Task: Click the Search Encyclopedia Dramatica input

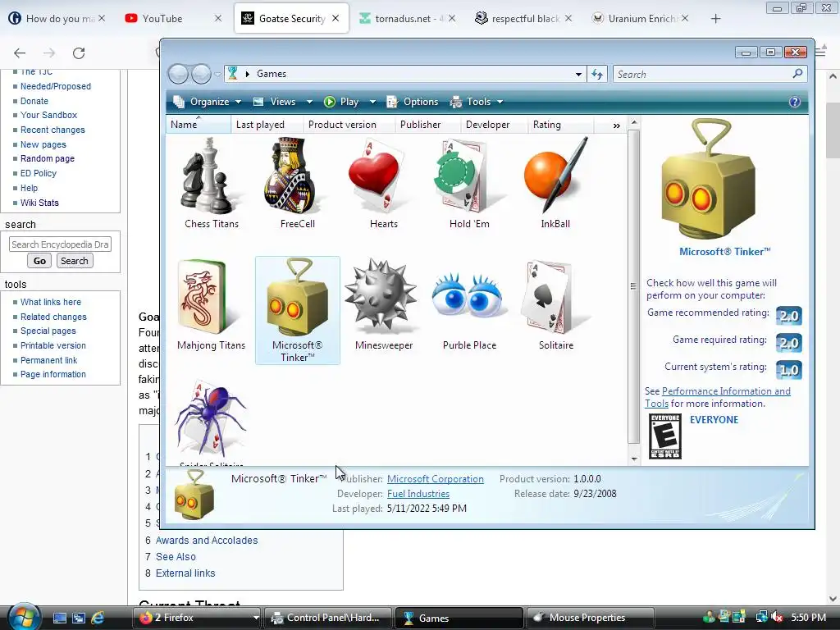Action: 60,244
